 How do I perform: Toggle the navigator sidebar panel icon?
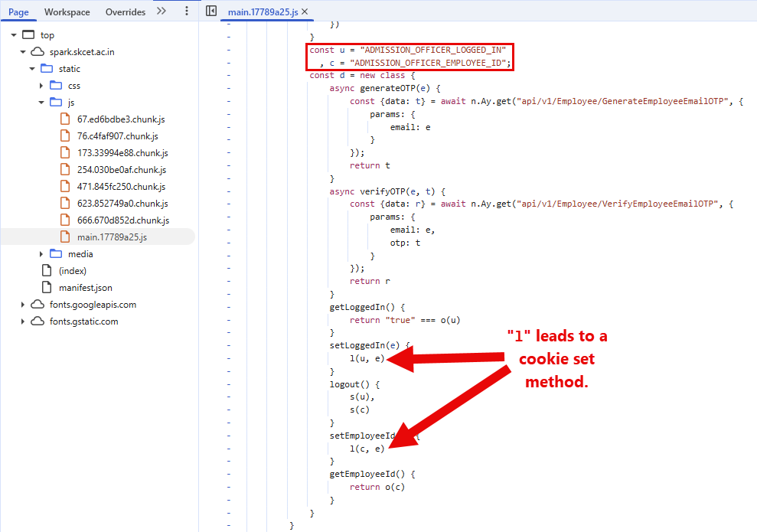click(x=212, y=11)
